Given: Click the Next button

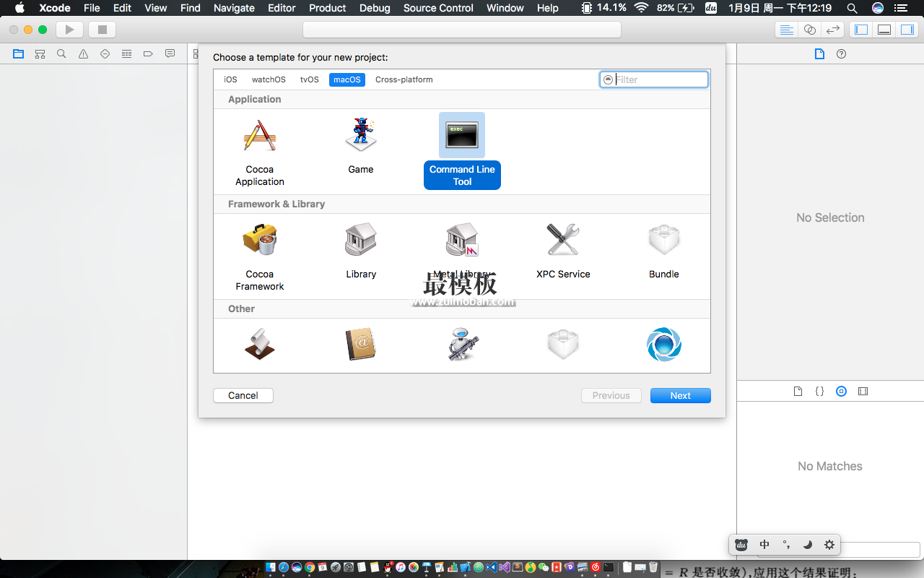Looking at the screenshot, I should (681, 395).
